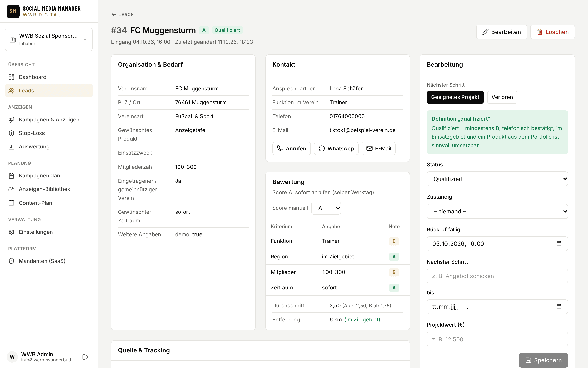
Task: Focus the Projektwert (€) input field
Action: click(497, 339)
